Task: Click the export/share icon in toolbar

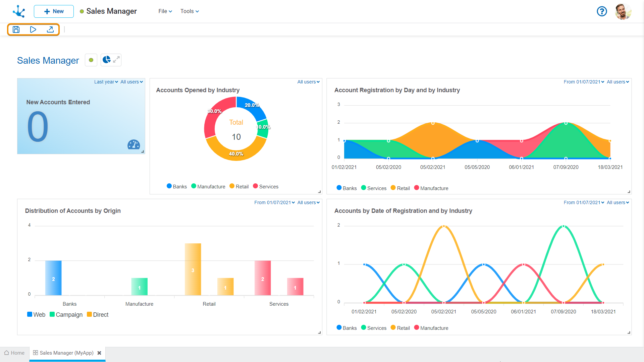Action: 50,29
